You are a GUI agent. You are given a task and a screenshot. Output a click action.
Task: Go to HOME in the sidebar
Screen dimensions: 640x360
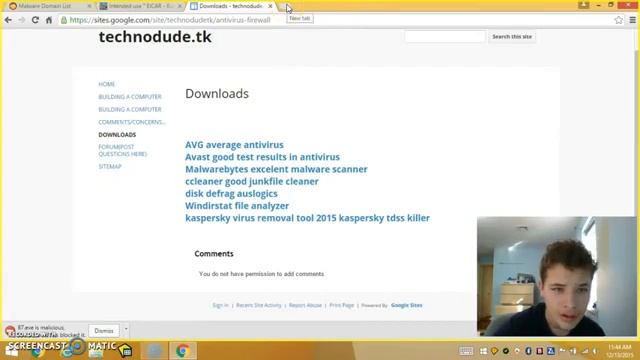tap(107, 84)
